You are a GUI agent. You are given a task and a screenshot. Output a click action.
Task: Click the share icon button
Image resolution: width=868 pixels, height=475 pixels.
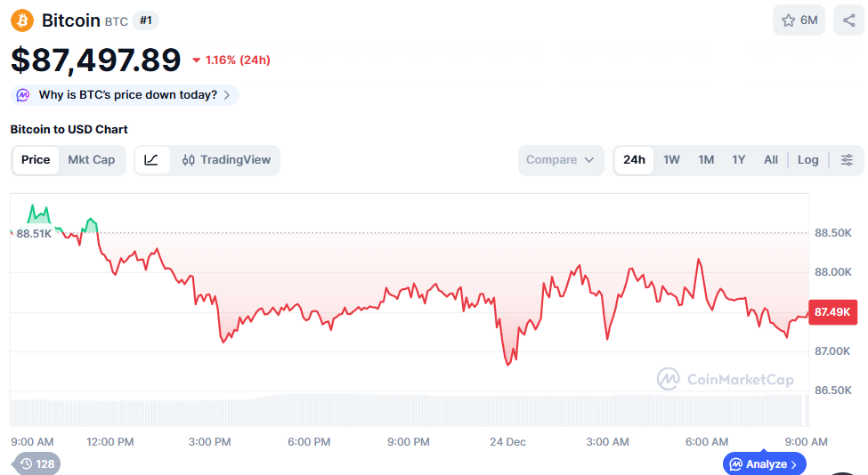(848, 20)
